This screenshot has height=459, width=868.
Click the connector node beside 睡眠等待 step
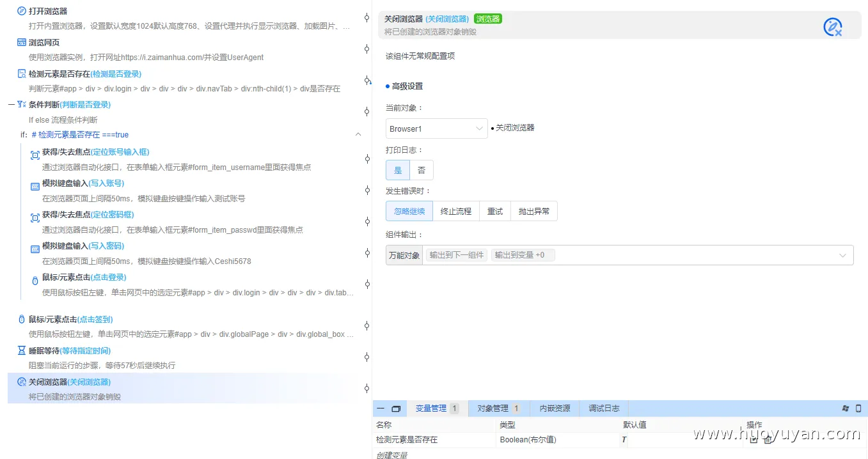click(x=367, y=357)
